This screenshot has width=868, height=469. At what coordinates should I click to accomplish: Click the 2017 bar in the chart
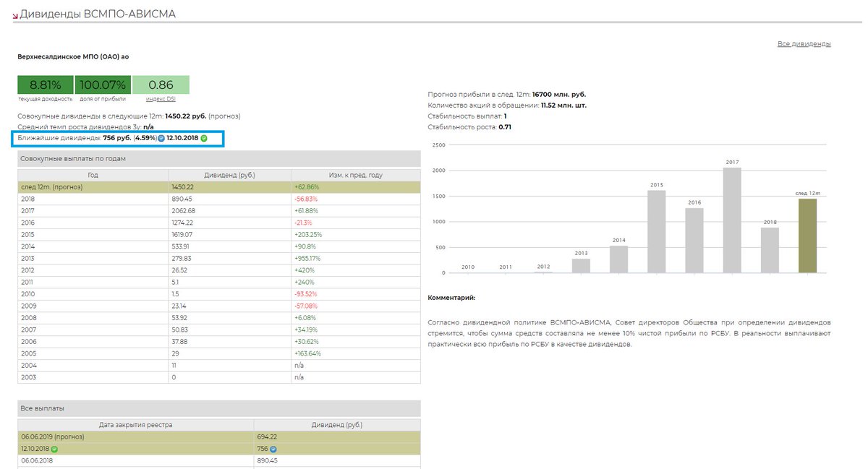732,220
